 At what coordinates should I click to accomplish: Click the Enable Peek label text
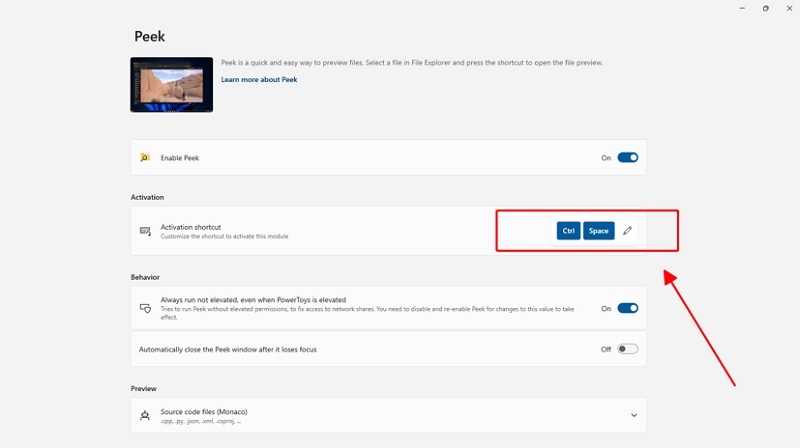180,158
